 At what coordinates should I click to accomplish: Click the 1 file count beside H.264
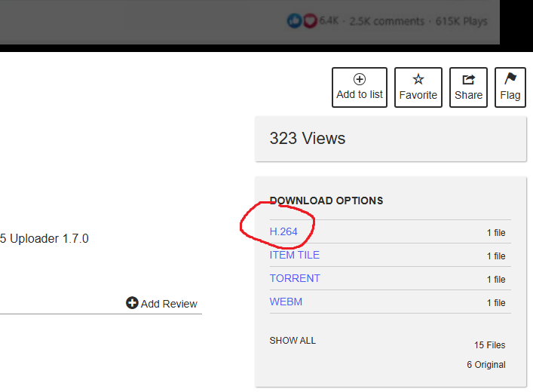pos(496,233)
